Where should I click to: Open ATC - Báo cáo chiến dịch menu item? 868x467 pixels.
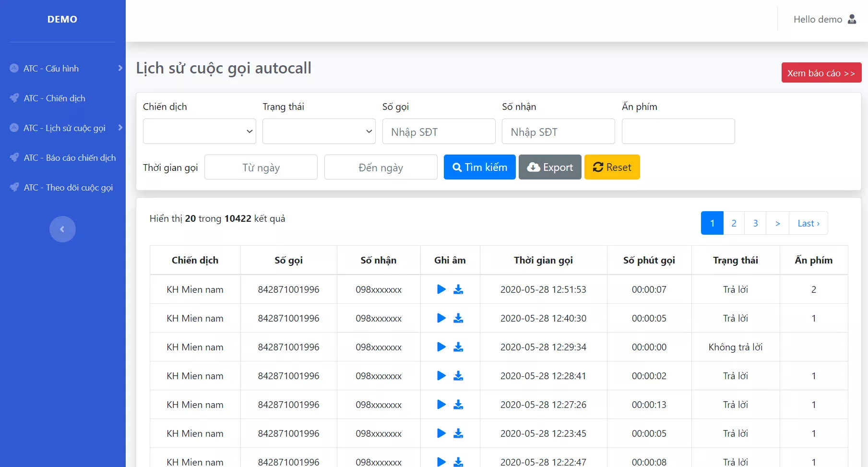pos(70,157)
